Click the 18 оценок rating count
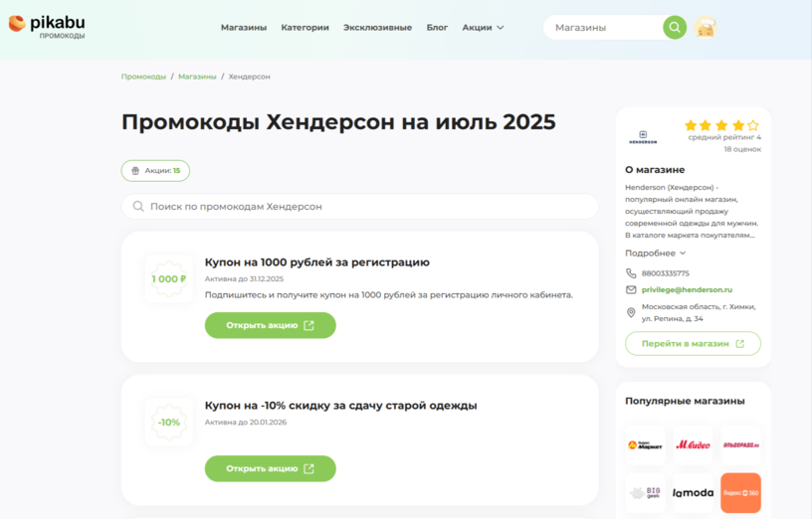Image resolution: width=812 pixels, height=519 pixels. pos(742,149)
